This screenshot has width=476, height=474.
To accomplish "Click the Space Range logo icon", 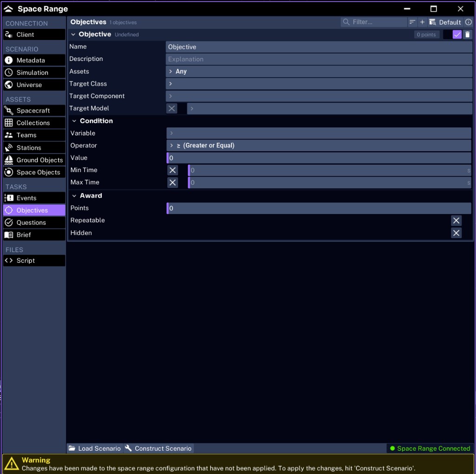I will pos(8,9).
